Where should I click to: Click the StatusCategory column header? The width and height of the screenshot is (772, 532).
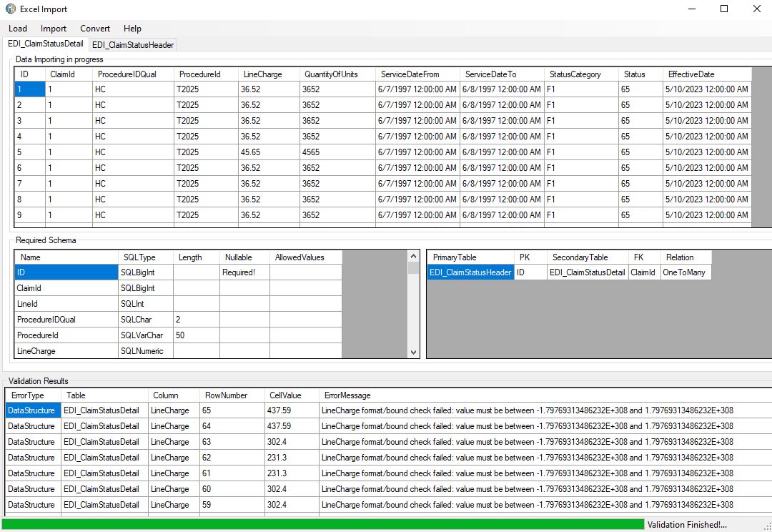(x=581, y=74)
